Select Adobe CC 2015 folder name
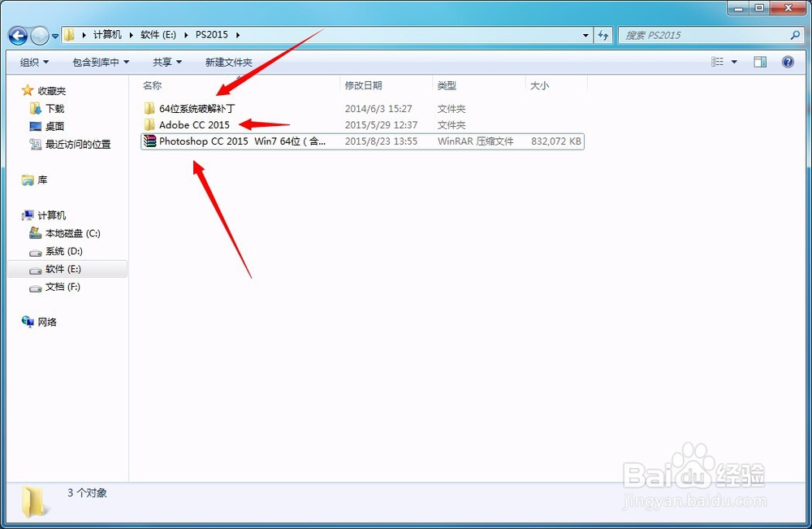 coord(194,125)
